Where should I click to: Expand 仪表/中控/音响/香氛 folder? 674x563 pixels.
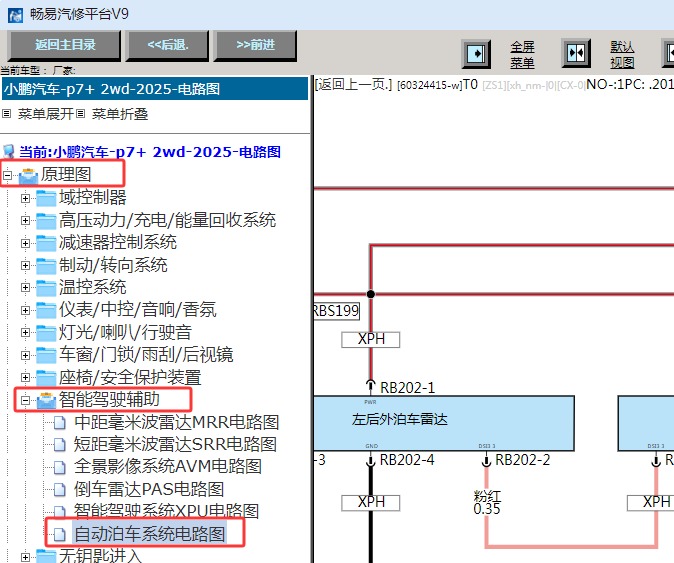(25, 310)
